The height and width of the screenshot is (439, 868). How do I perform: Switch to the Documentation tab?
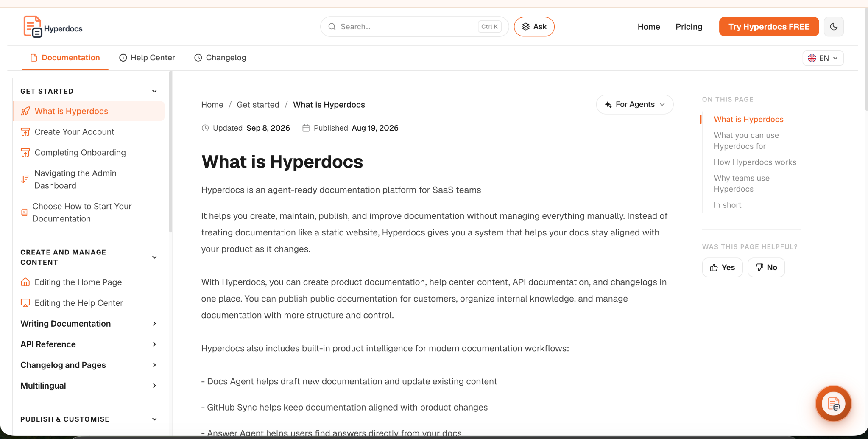click(x=65, y=58)
